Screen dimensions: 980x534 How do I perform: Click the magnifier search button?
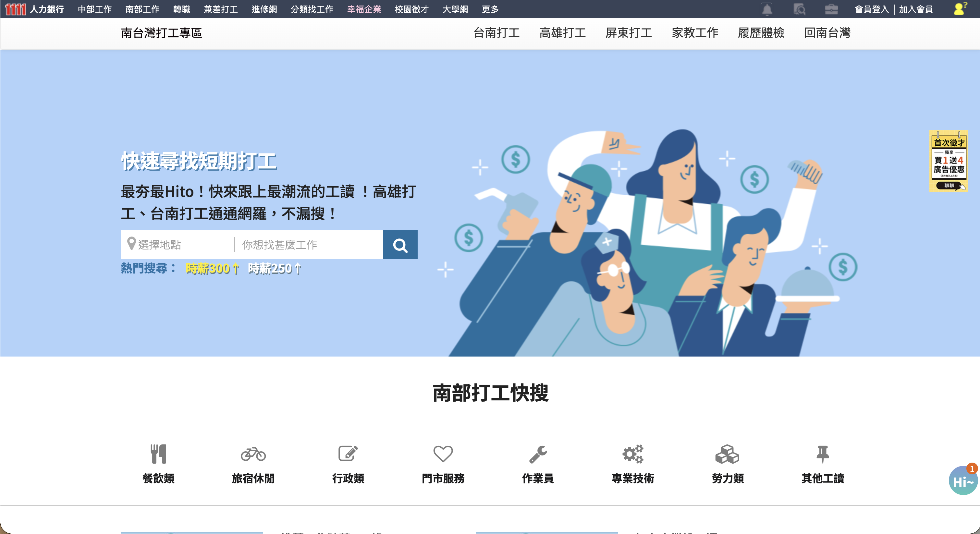[x=400, y=245]
